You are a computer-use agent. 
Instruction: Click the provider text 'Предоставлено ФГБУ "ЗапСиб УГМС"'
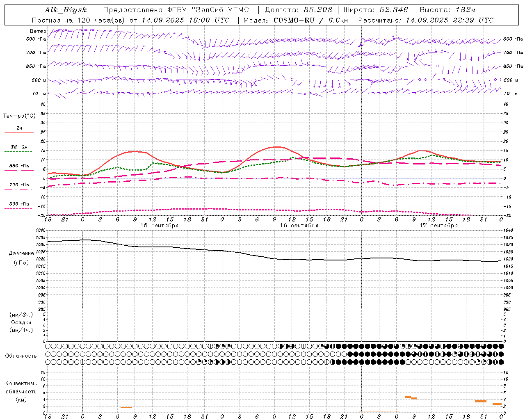click(x=178, y=10)
